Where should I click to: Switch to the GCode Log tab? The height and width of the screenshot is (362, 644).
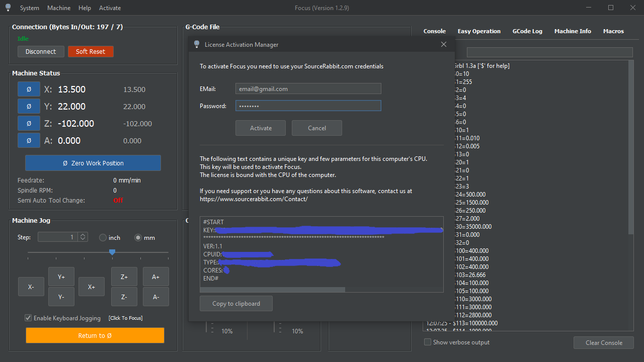pos(527,31)
